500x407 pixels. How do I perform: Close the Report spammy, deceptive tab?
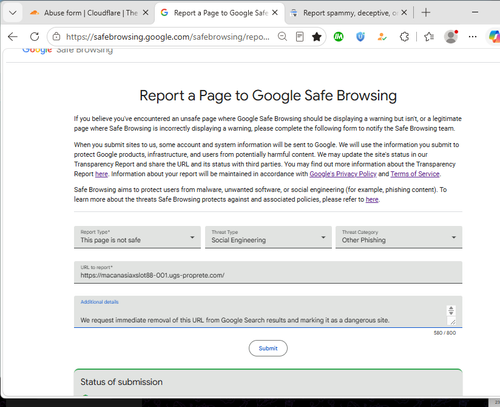404,13
